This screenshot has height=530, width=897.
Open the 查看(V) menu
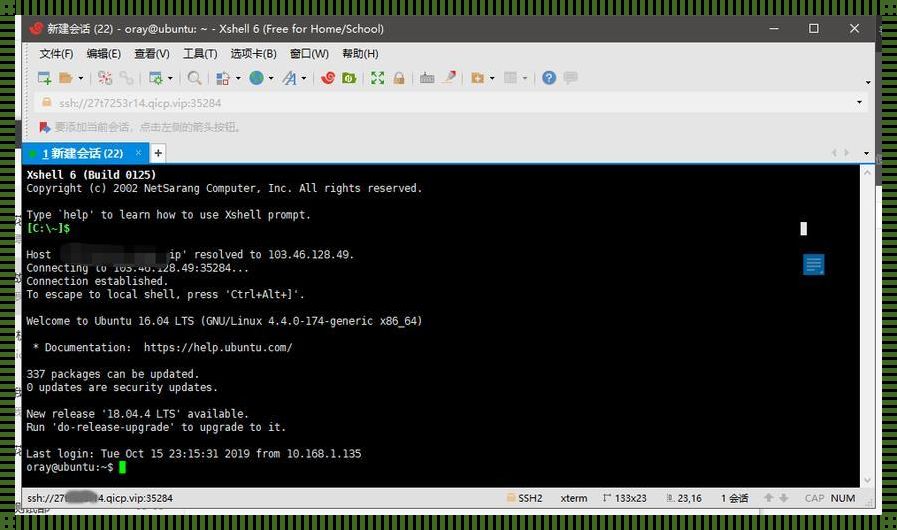click(152, 54)
